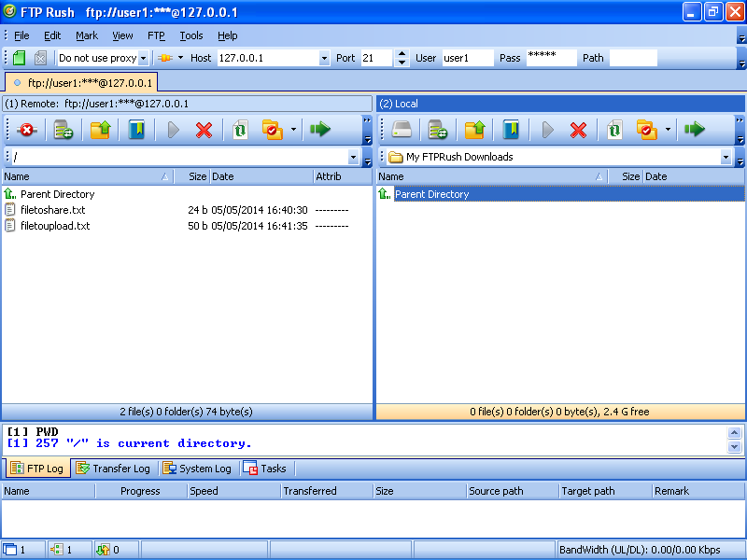Open the Tools menu

[x=190, y=35]
